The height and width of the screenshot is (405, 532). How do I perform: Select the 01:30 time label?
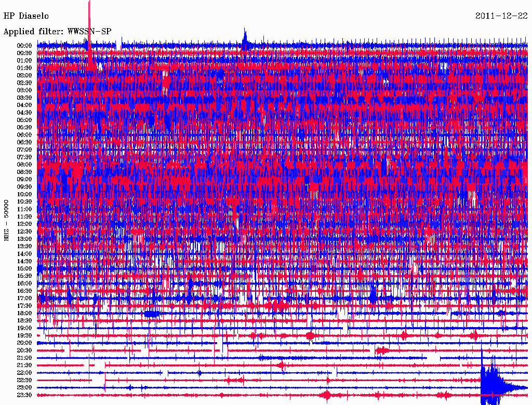[24, 68]
